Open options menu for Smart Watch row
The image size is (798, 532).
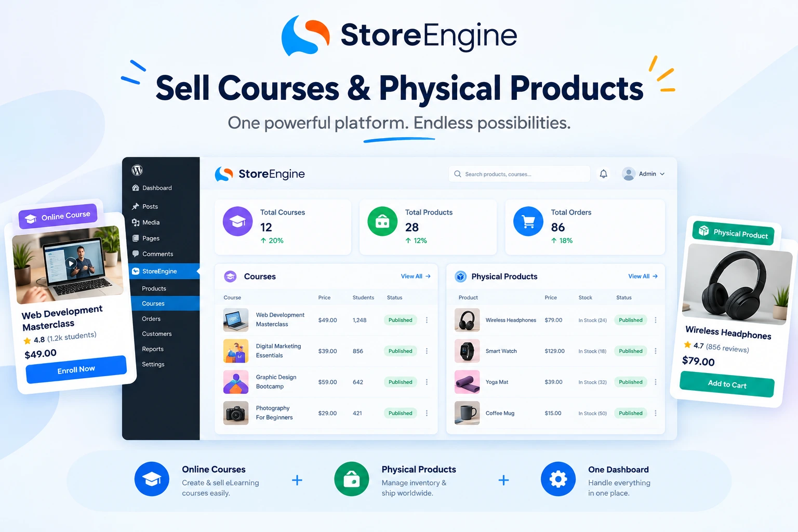pos(656,351)
